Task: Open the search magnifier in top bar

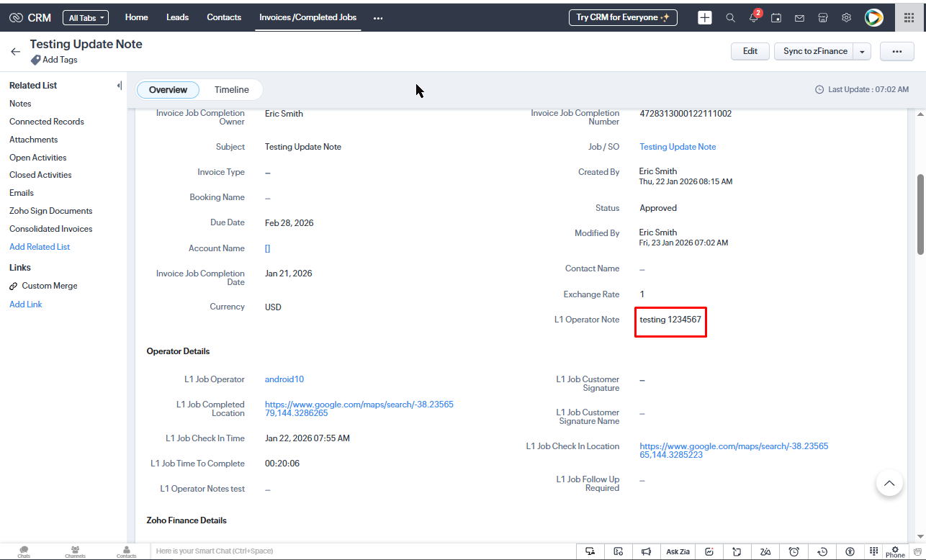Action: coord(730,17)
